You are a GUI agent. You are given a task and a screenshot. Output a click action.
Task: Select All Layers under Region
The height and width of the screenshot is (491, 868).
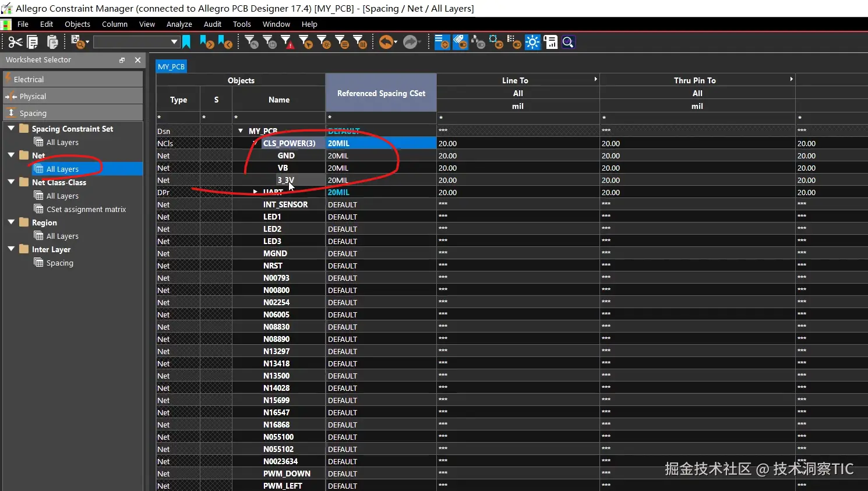(x=62, y=236)
